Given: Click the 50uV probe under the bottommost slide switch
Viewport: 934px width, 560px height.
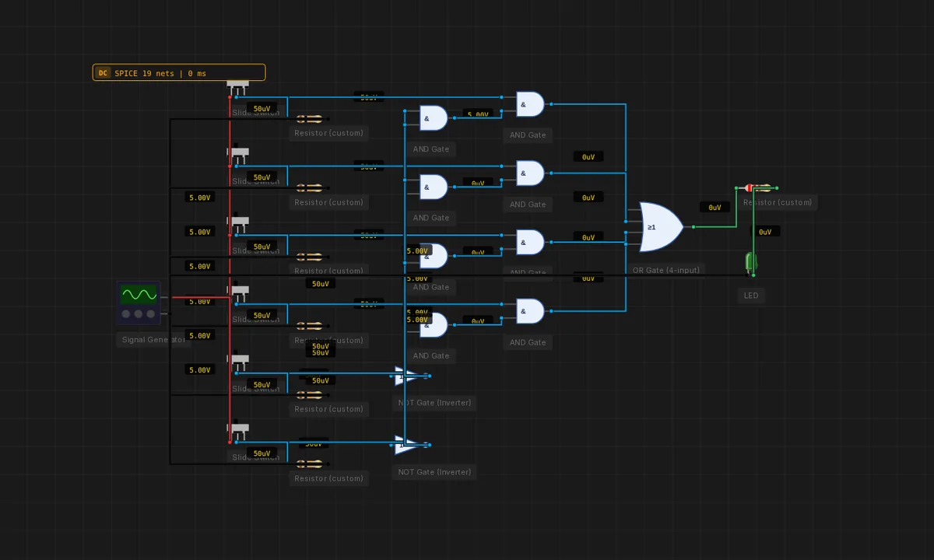Looking at the screenshot, I should (262, 453).
